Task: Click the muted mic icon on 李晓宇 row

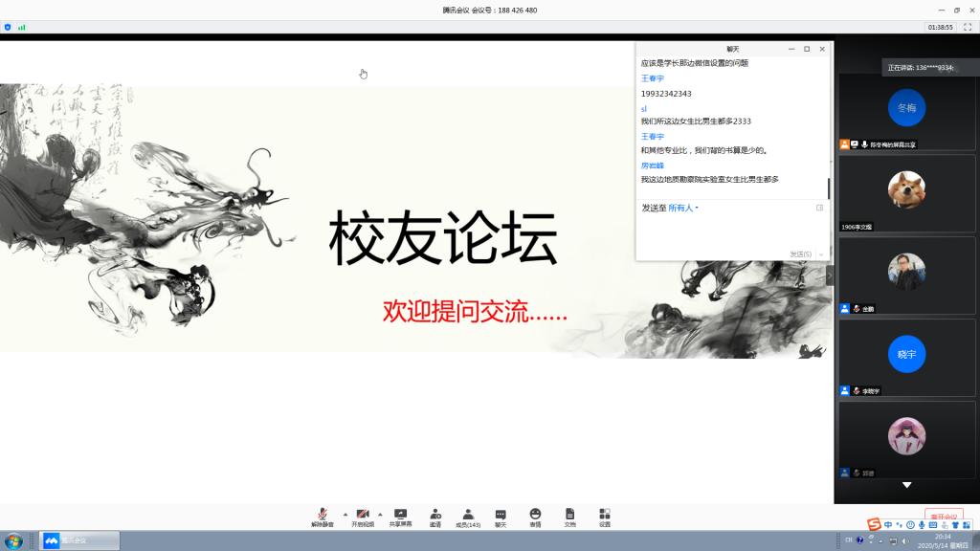Action: tap(857, 391)
